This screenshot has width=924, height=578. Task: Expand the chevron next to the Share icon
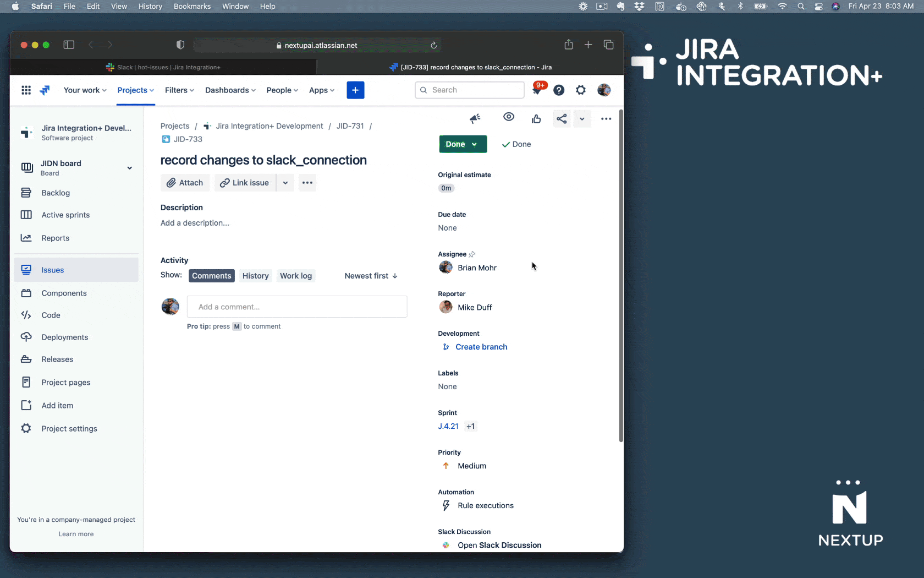tap(582, 119)
